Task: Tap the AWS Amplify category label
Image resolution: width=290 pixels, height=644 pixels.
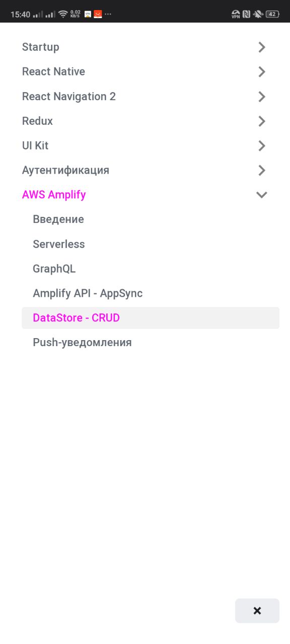Action: pyautogui.click(x=54, y=195)
